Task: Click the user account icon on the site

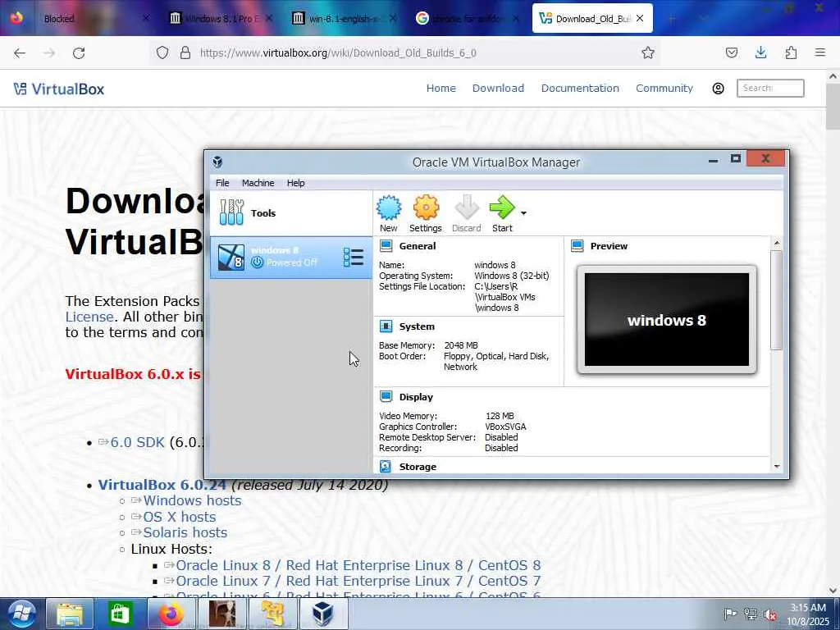Action: click(x=718, y=89)
